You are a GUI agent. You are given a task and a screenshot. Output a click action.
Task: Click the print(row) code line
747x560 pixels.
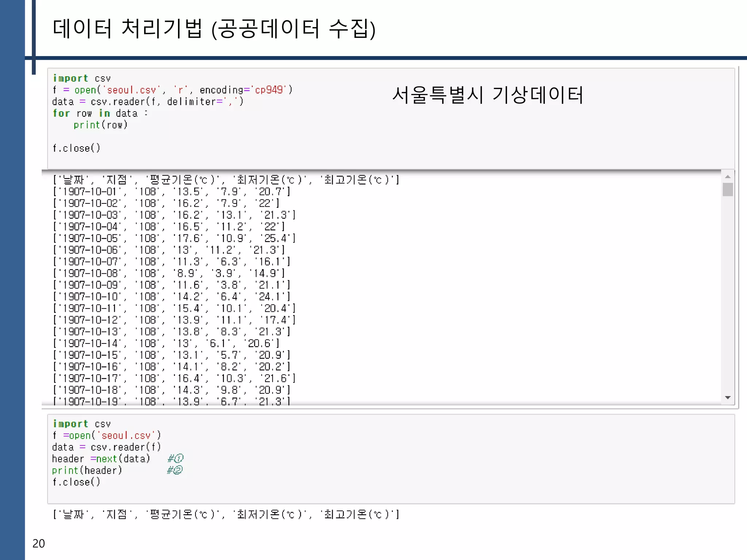click(x=100, y=125)
